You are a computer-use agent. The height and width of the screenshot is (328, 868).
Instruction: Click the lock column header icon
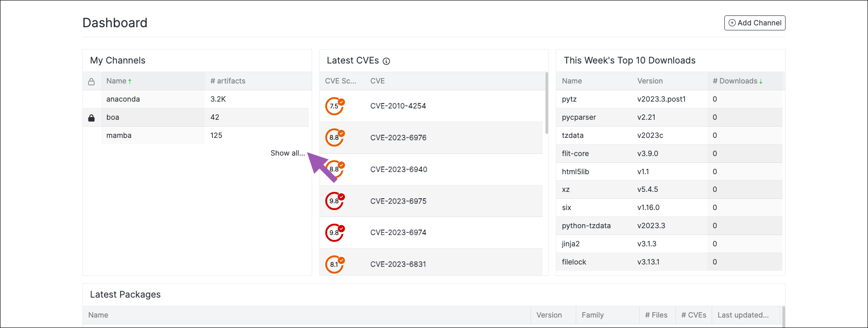point(92,81)
